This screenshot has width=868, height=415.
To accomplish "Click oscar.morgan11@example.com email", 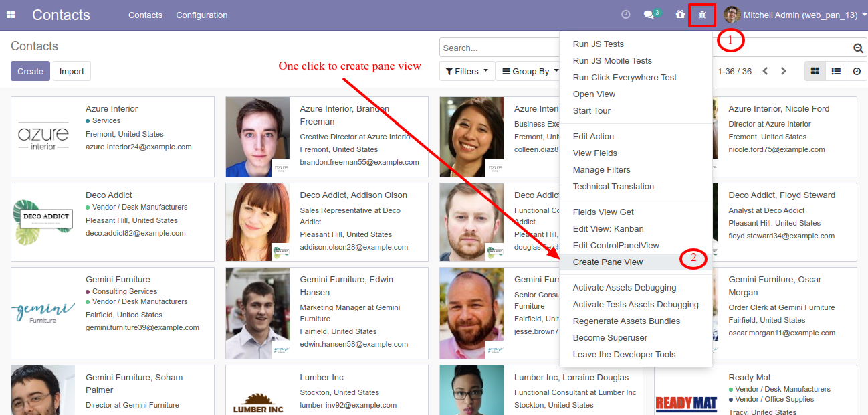I will (x=781, y=333).
